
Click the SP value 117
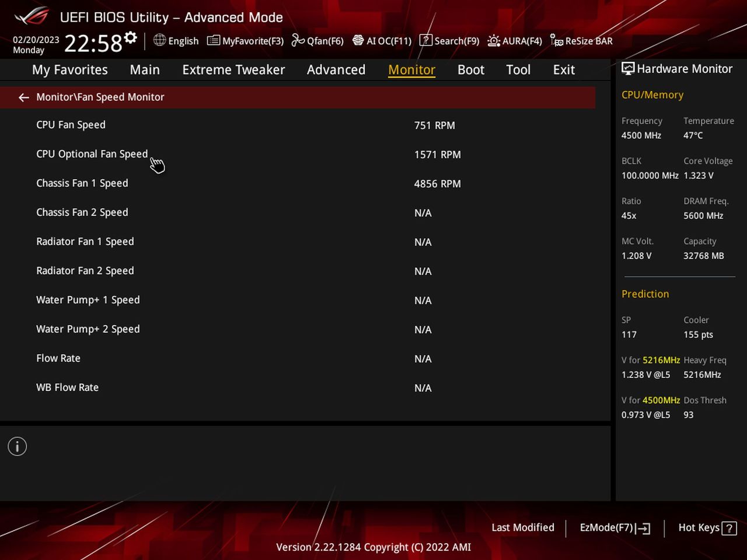pos(629,335)
